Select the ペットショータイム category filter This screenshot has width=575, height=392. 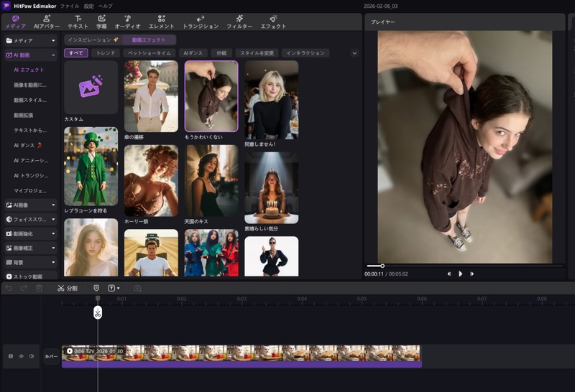click(149, 53)
